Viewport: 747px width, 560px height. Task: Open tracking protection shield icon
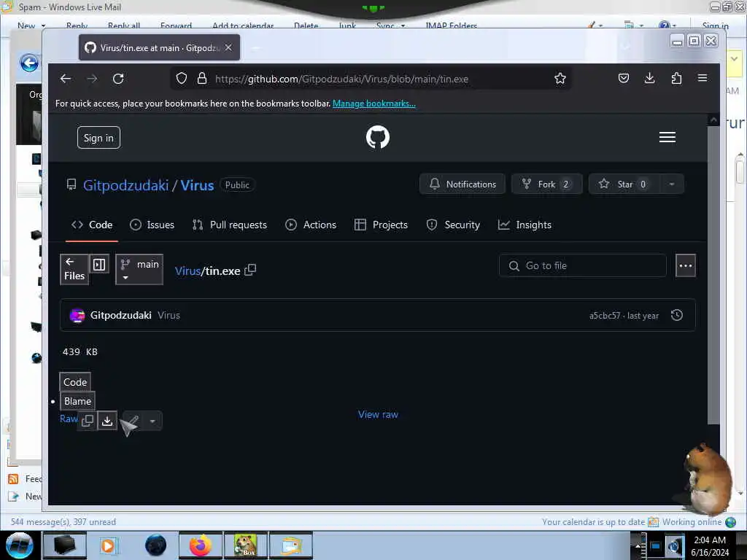(x=182, y=78)
